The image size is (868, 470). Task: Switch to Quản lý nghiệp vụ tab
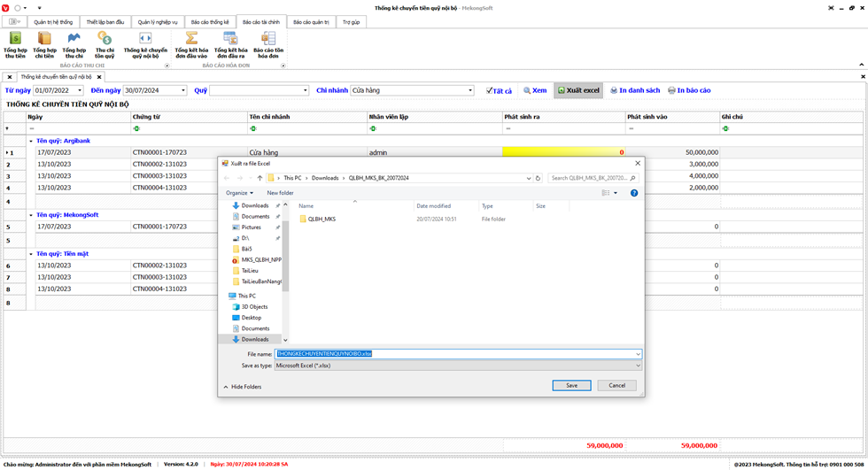pos(158,22)
